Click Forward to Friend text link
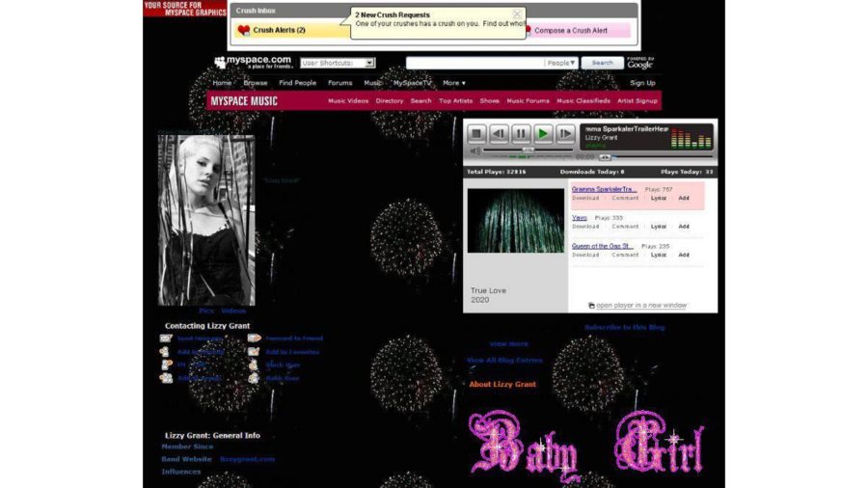 (294, 339)
